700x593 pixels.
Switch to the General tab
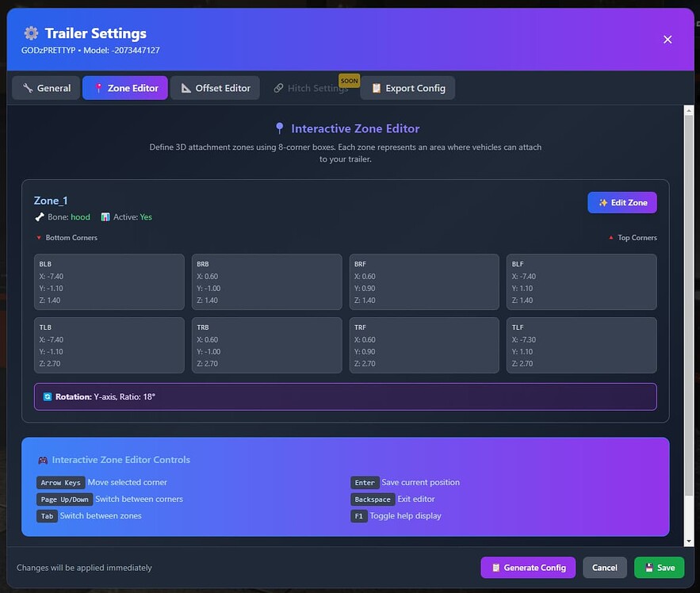pyautogui.click(x=45, y=88)
